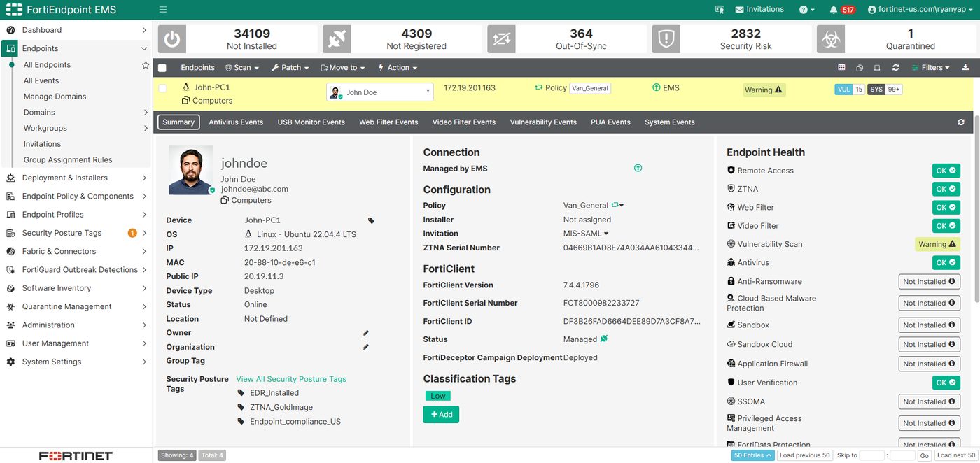
Task: Switch to Antivirus Events tab
Action: point(236,122)
